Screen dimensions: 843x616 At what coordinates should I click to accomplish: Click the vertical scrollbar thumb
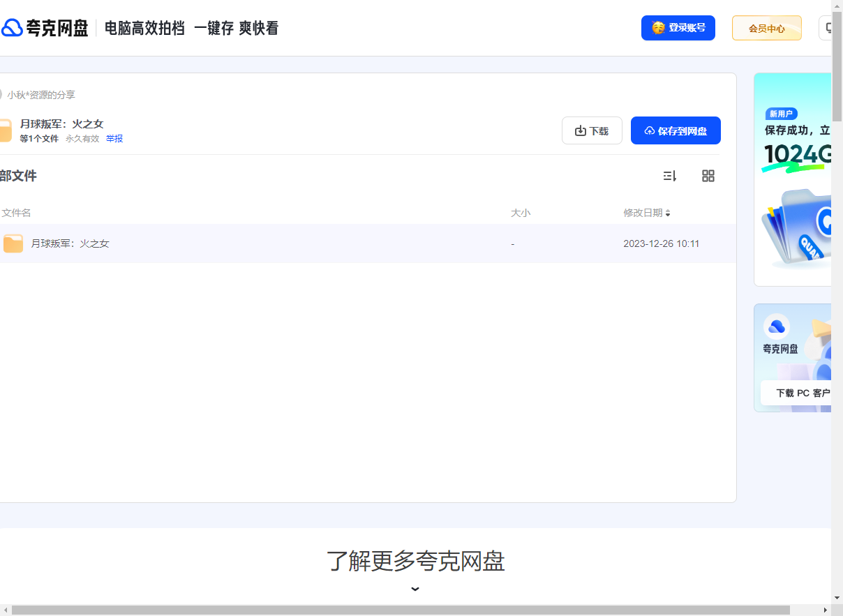coord(837,67)
